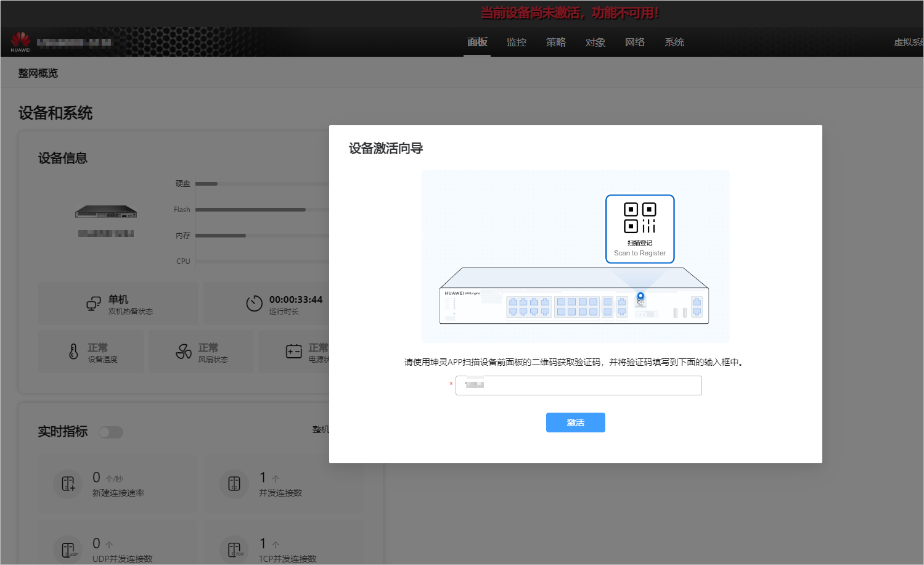This screenshot has height=565, width=924.
Task: Click the 硬盘 usage bar
Action: [x=262, y=184]
